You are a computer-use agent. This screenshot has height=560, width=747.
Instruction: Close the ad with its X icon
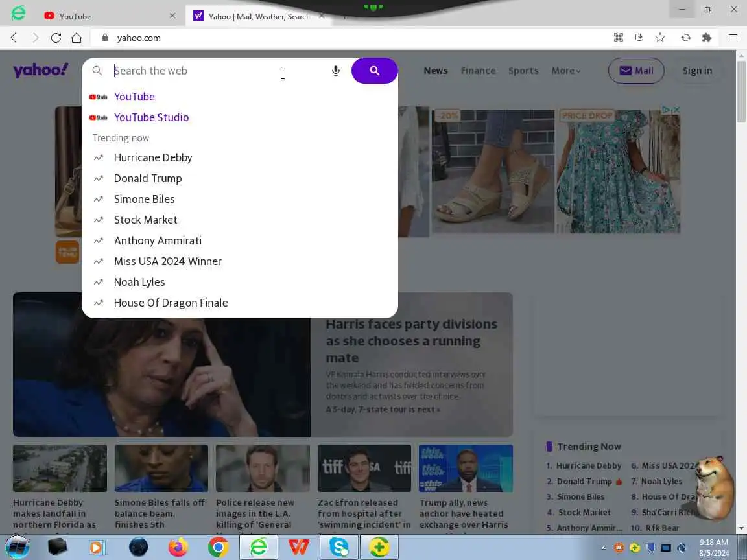pyautogui.click(x=676, y=110)
